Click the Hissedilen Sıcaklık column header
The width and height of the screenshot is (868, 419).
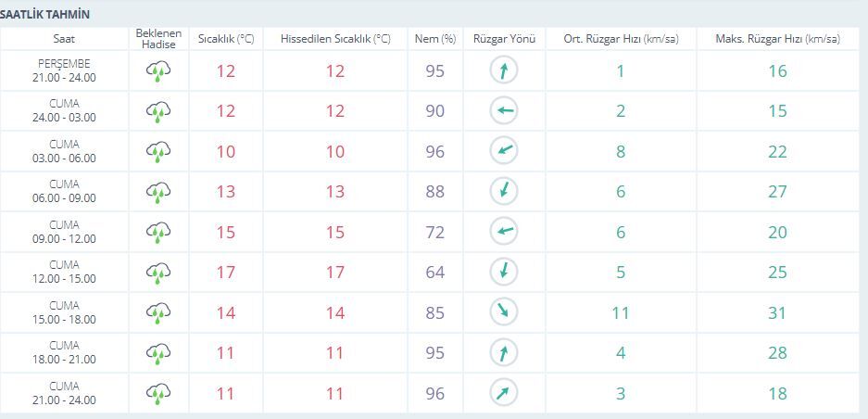(x=335, y=39)
